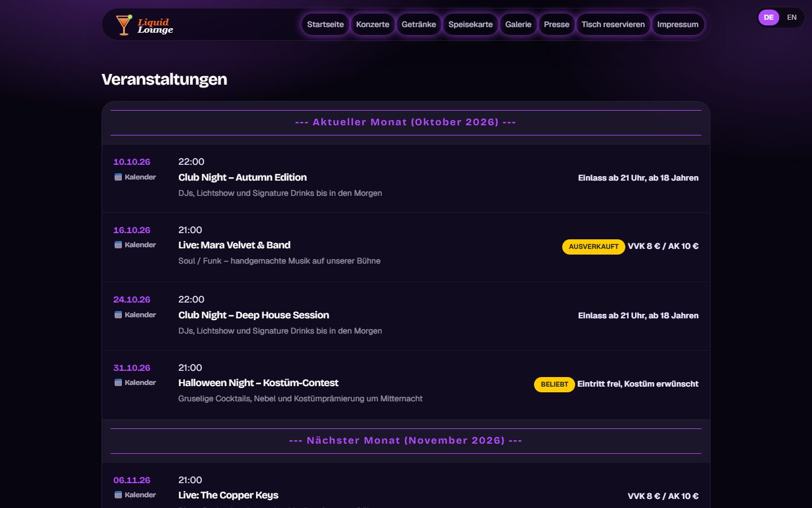Click Autumn Edition 'DJs, Lichtshow' description
This screenshot has height=508, width=812.
pyautogui.click(x=280, y=193)
